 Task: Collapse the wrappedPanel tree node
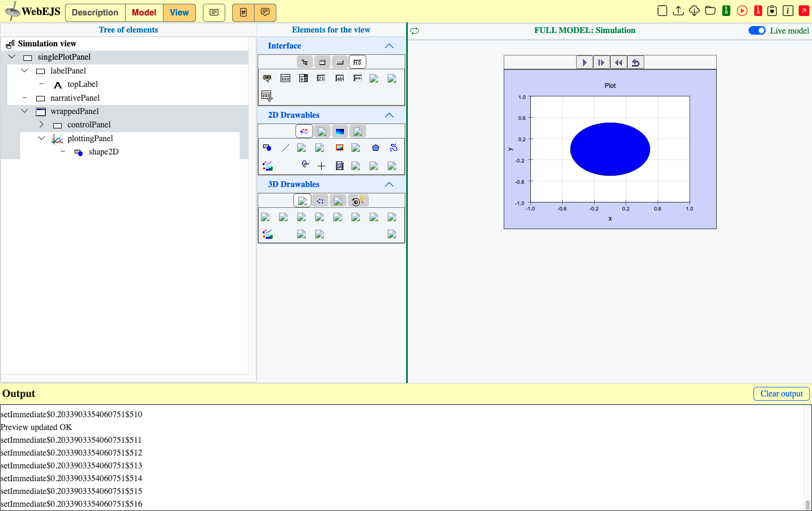coord(24,111)
